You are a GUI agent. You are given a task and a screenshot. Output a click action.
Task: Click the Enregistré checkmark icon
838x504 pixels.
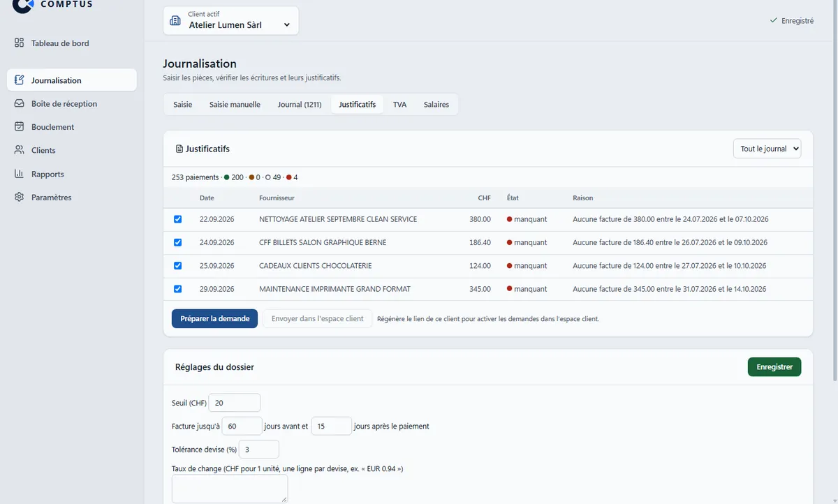[773, 21]
